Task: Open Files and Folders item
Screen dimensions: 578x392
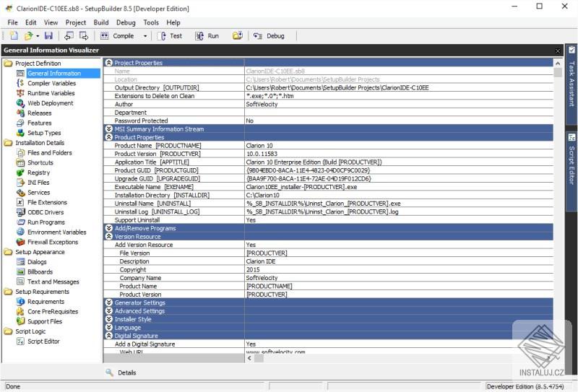Action: click(50, 152)
